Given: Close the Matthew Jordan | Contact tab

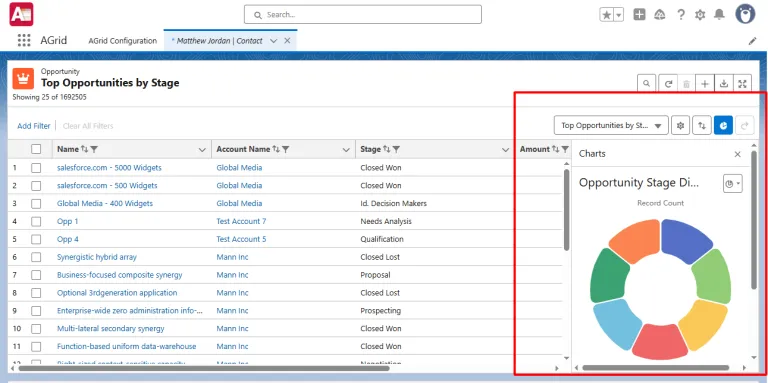Looking at the screenshot, I should click(x=288, y=41).
